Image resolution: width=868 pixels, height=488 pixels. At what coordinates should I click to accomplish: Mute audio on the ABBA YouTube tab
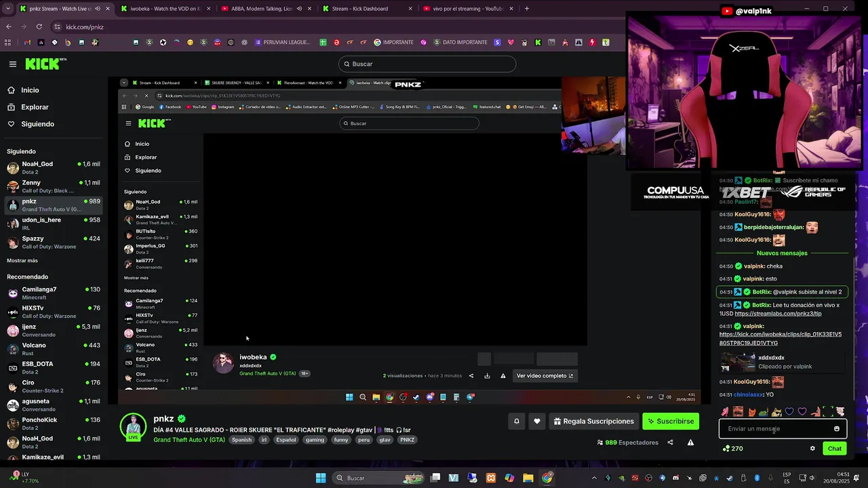[x=299, y=9]
